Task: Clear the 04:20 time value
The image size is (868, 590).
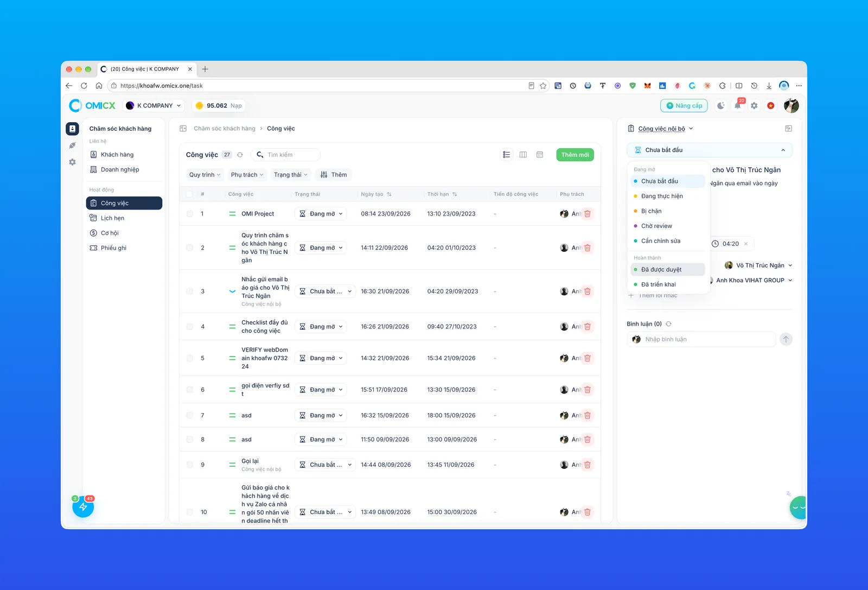Action: coord(746,244)
